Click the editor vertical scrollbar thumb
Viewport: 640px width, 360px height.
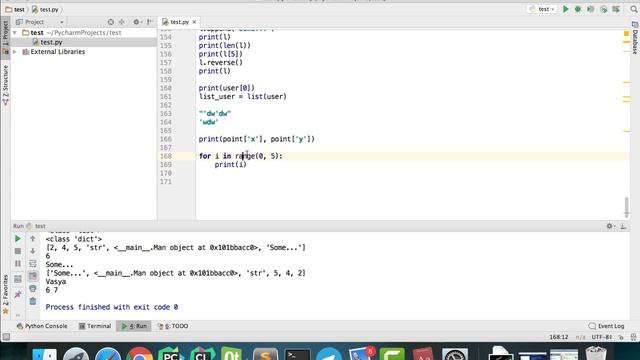tap(627, 207)
